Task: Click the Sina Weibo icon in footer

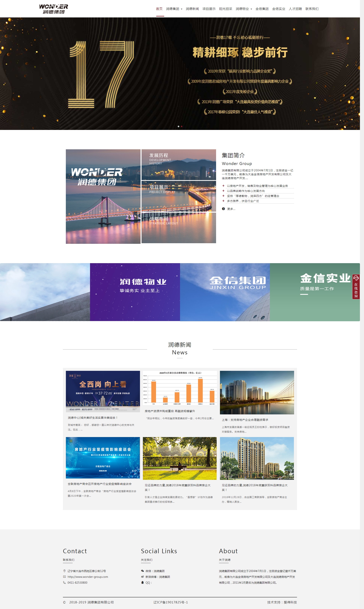Action: coord(143,577)
